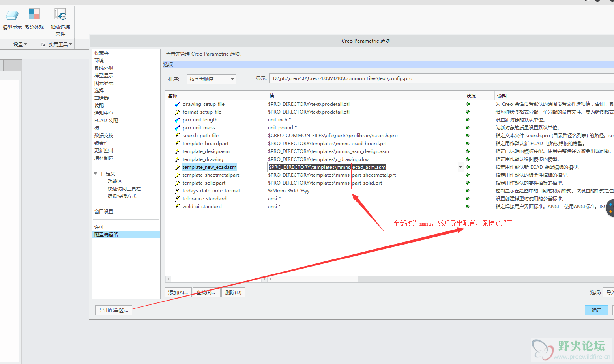
Task: Click the lightning icon beside format_setup_file
Action: tap(178, 112)
